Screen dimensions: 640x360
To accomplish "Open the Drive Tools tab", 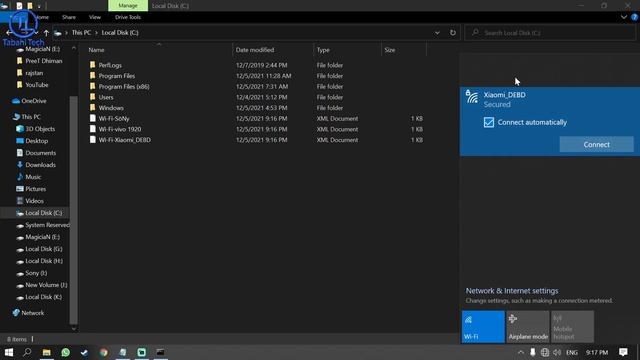I will (x=128, y=17).
